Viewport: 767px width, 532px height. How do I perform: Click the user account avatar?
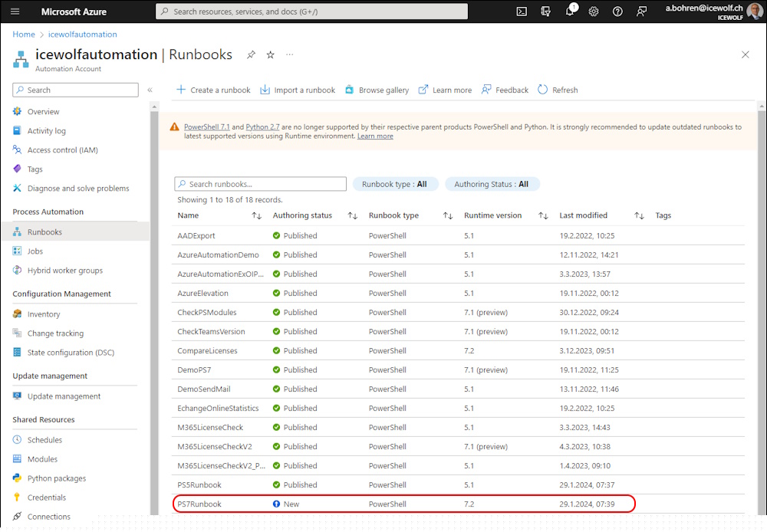[754, 11]
